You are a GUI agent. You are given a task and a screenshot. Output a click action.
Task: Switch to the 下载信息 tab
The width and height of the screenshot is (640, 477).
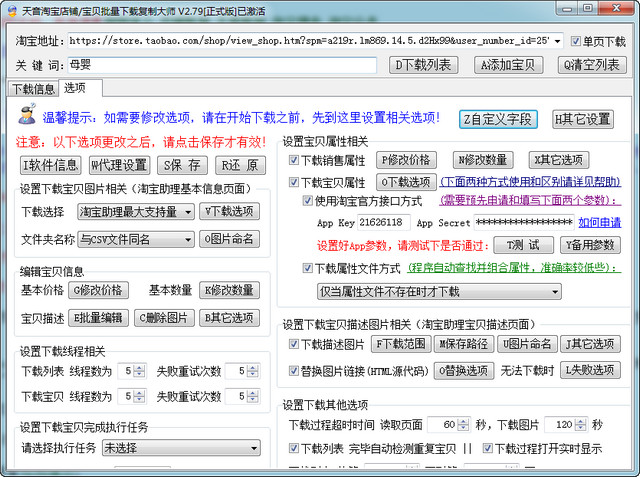click(x=33, y=88)
